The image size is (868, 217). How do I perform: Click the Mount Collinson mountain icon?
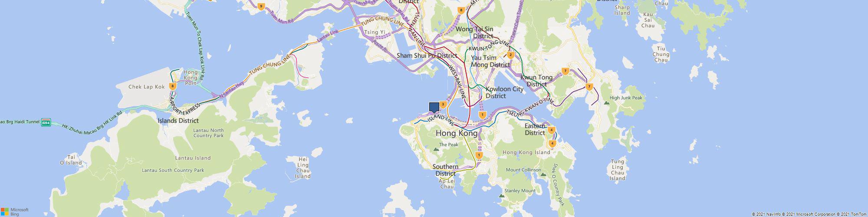(x=543, y=175)
